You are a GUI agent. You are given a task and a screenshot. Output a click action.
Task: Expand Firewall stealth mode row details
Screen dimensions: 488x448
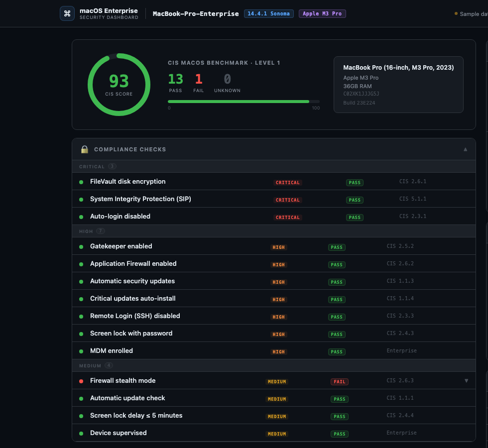(x=466, y=380)
